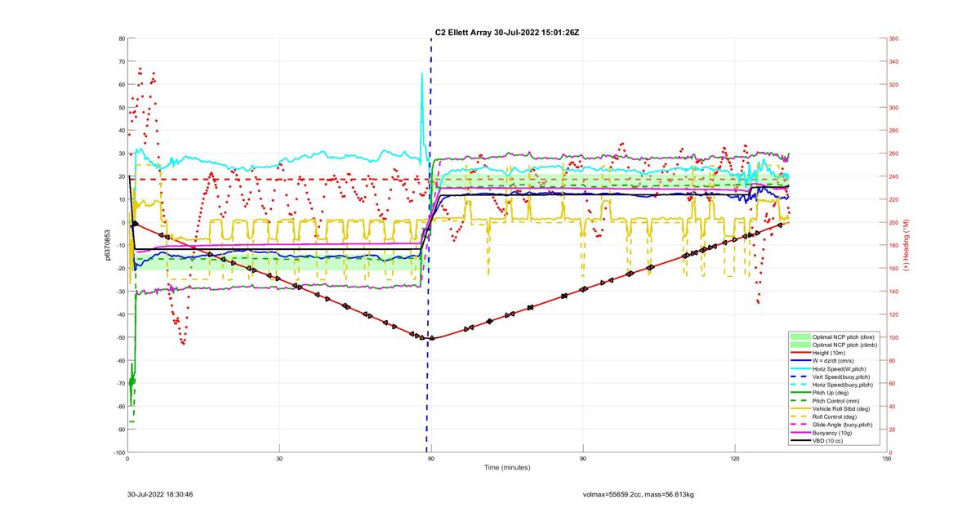Viewport: 980px width, 508px height.
Task: Click the green patch swatch beside 'Optimal NCP pitch (dive)'
Action: pos(800,336)
